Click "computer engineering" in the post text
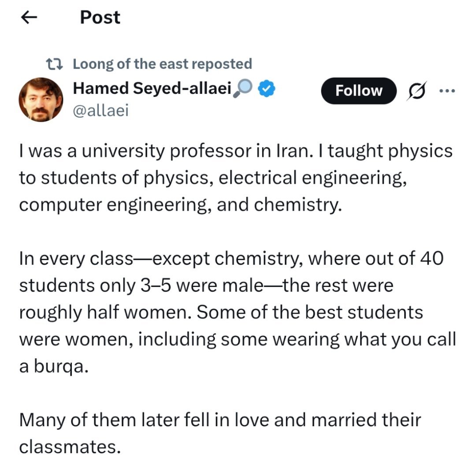This screenshot has width=476, height=476. (109, 205)
